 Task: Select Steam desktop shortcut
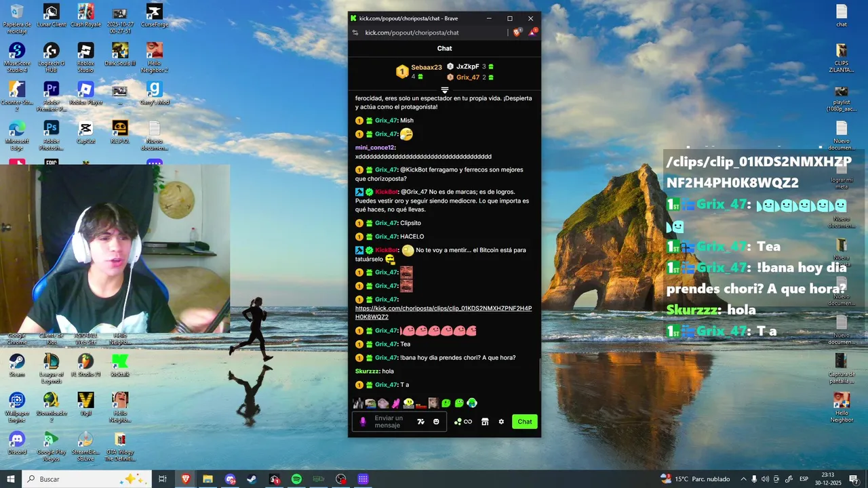click(x=17, y=365)
